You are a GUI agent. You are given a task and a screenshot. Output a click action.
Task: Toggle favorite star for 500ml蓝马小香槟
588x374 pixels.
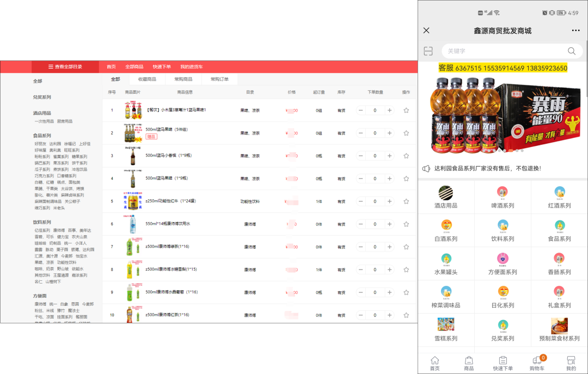[x=406, y=156]
